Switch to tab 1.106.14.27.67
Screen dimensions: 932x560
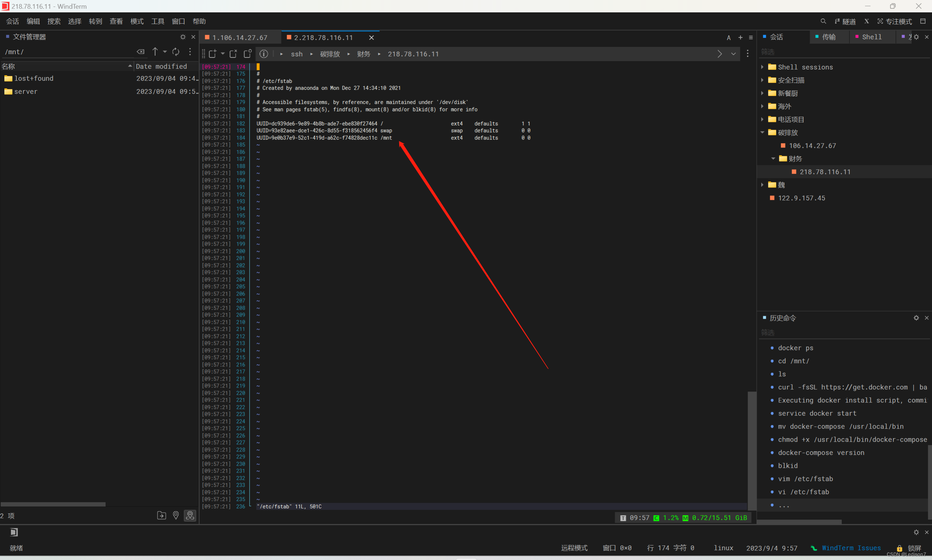(239, 38)
